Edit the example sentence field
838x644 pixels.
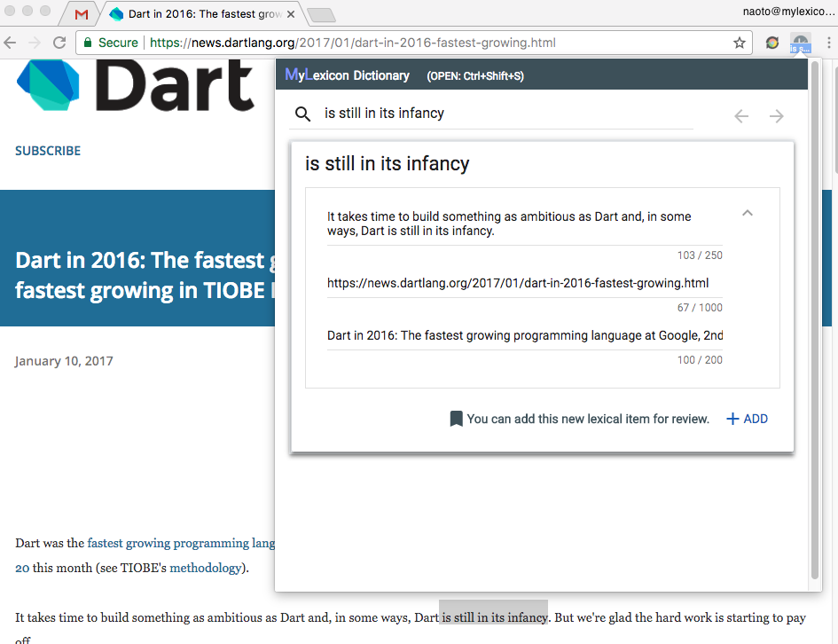[x=524, y=224]
